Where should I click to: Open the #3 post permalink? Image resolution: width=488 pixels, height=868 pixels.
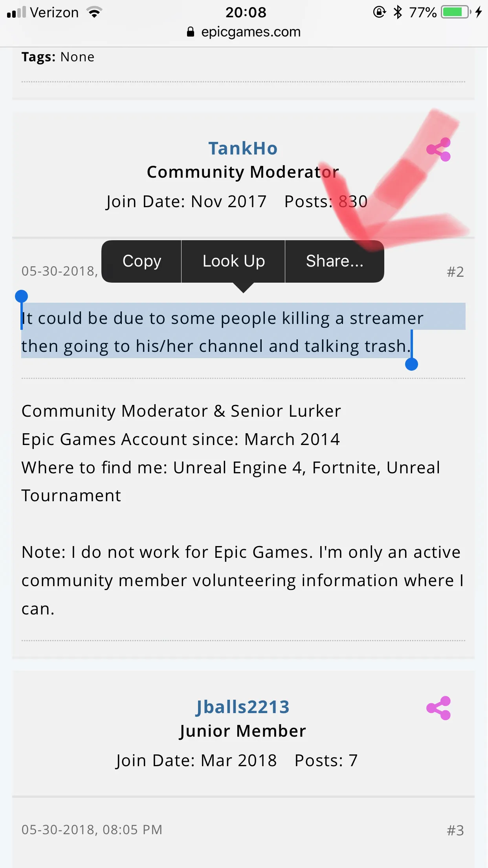point(455,830)
